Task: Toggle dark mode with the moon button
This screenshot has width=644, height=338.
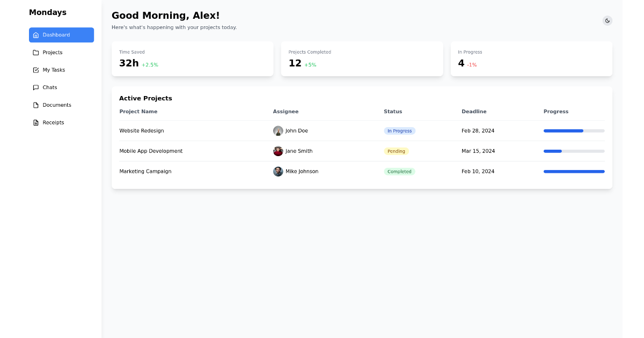Action: tap(607, 20)
